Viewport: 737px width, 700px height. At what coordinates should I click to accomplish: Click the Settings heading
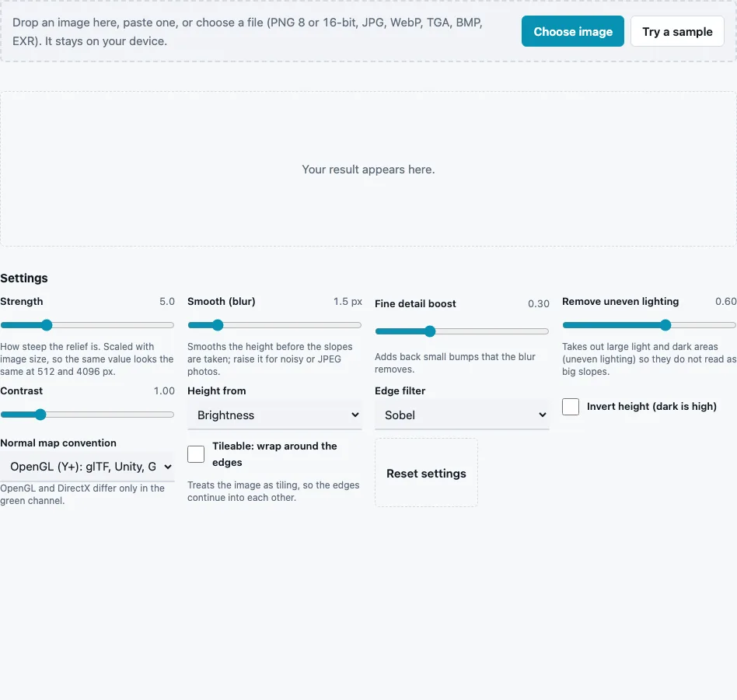pyautogui.click(x=24, y=278)
